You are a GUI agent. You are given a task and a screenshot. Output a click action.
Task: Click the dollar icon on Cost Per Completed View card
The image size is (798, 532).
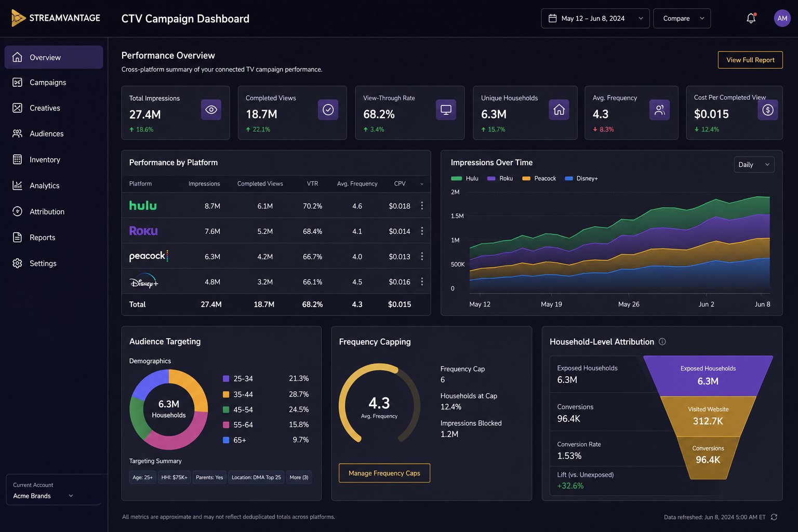coord(768,110)
